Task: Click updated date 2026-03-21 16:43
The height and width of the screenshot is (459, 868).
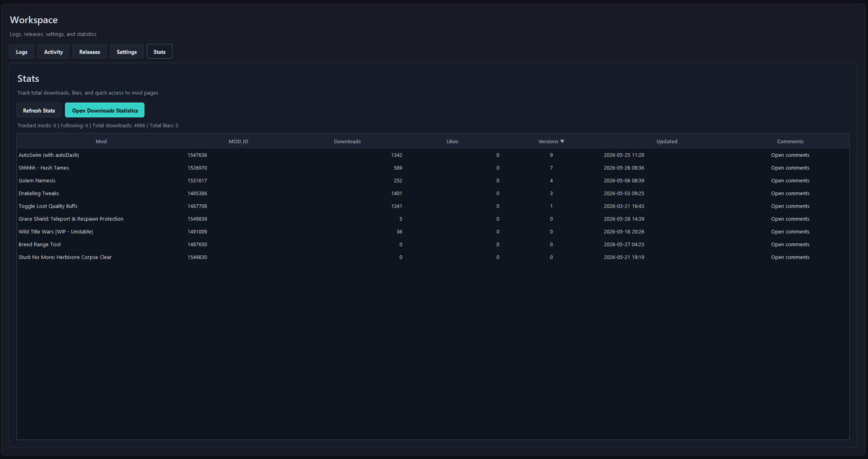Action: (x=624, y=206)
